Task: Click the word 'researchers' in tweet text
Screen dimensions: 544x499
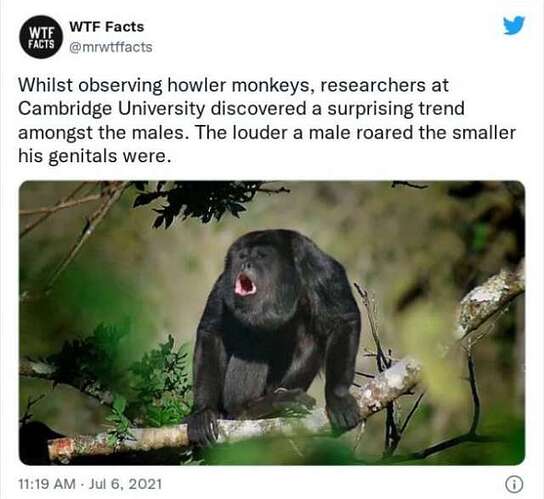Action: point(373,85)
